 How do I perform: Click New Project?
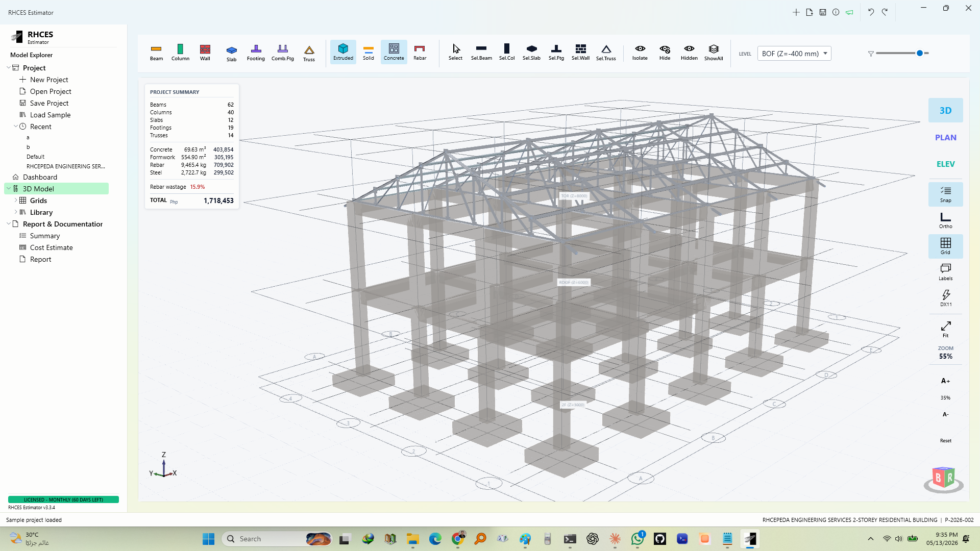click(x=49, y=80)
